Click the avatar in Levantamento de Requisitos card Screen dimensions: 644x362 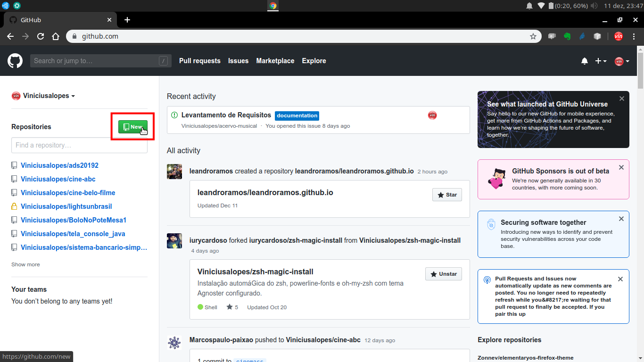coord(432,115)
